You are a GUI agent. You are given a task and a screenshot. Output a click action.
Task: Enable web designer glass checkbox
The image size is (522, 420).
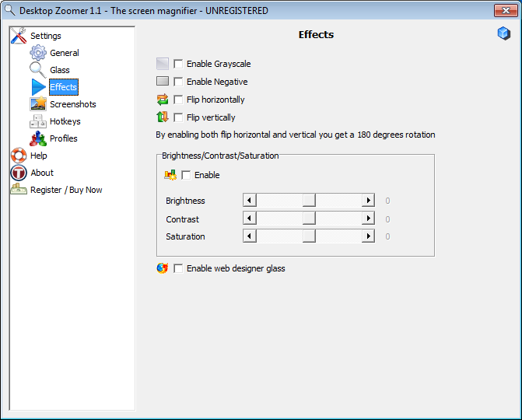pyautogui.click(x=179, y=268)
